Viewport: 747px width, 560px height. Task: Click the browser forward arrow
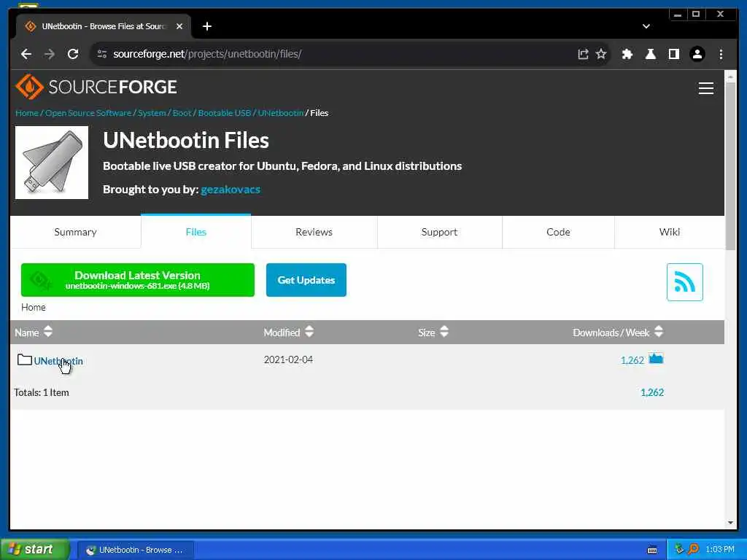click(x=50, y=54)
